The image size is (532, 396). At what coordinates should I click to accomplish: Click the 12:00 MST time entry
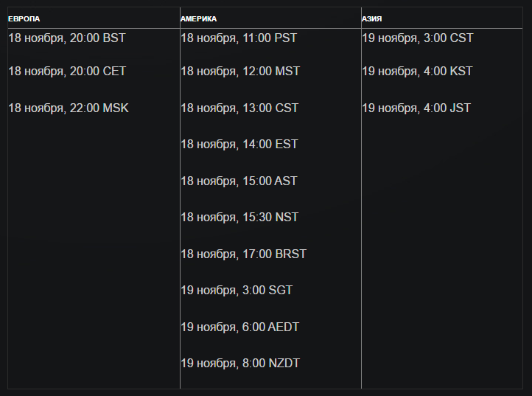point(240,72)
